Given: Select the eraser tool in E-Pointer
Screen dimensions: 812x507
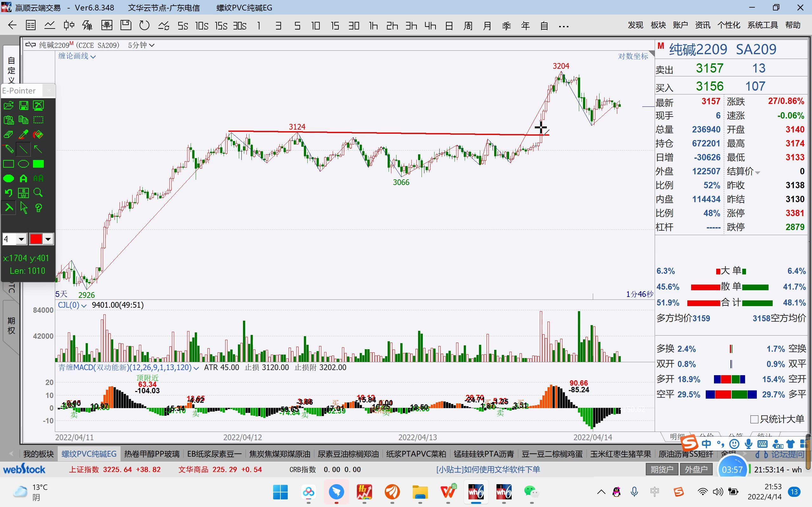Looking at the screenshot, I should click(x=8, y=135).
